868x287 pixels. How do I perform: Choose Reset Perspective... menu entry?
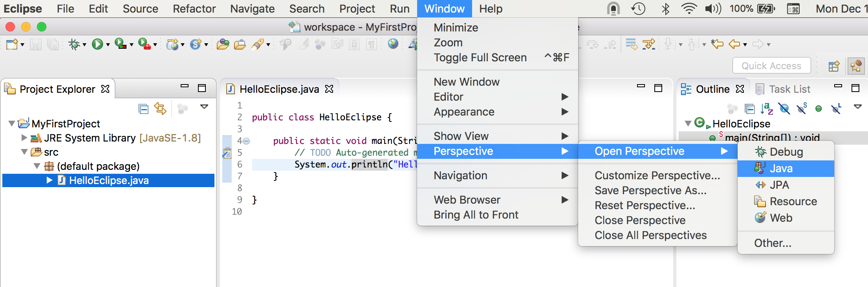point(645,205)
